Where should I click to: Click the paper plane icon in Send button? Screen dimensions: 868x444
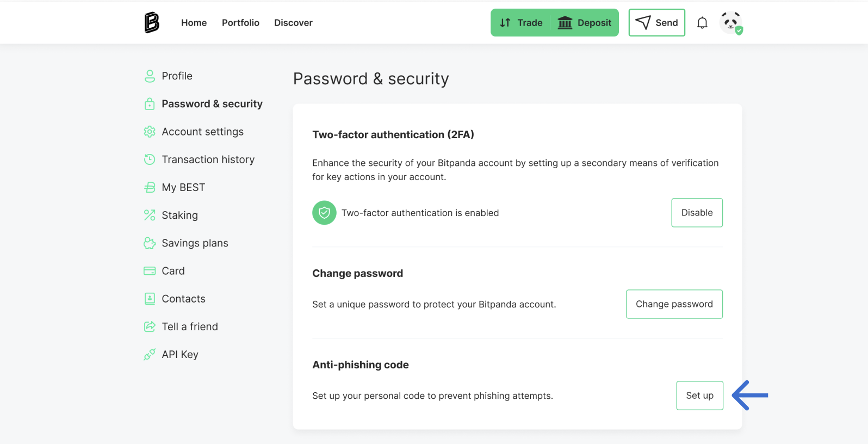(643, 22)
